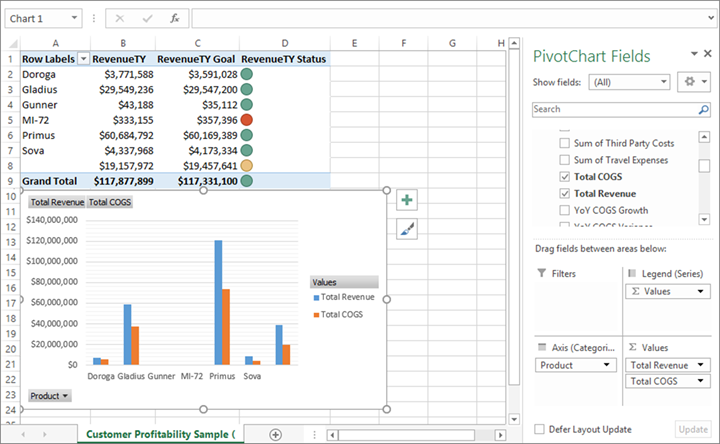The image size is (720, 444).
Task: Enable Defer Layout Update checkbox
Action: (x=540, y=429)
